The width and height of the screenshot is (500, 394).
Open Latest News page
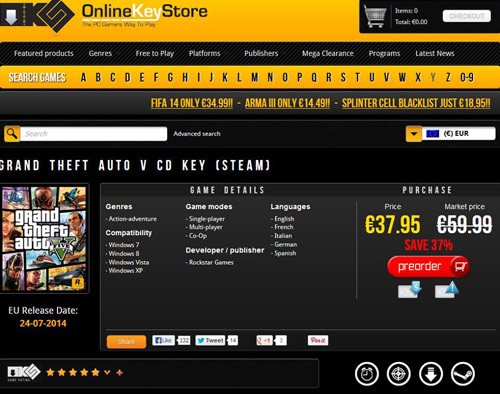point(435,53)
